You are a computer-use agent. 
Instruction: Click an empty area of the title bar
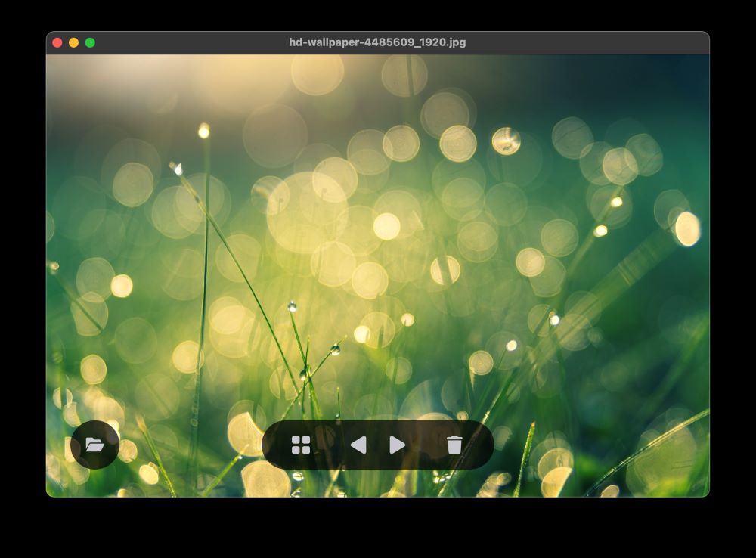click(x=590, y=42)
